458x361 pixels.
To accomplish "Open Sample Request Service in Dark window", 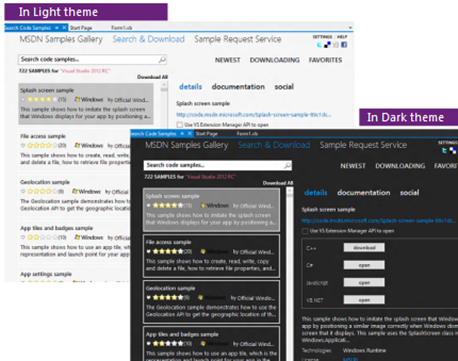I will click(x=363, y=145).
